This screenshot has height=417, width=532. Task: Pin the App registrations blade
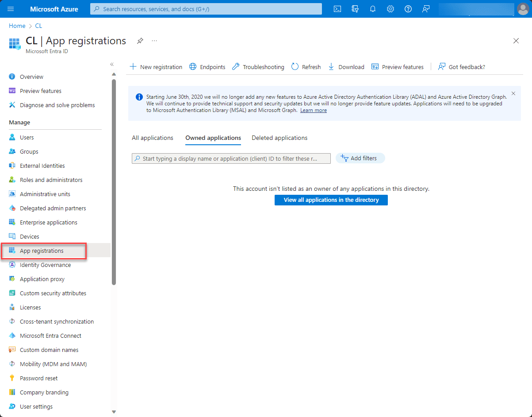140,41
